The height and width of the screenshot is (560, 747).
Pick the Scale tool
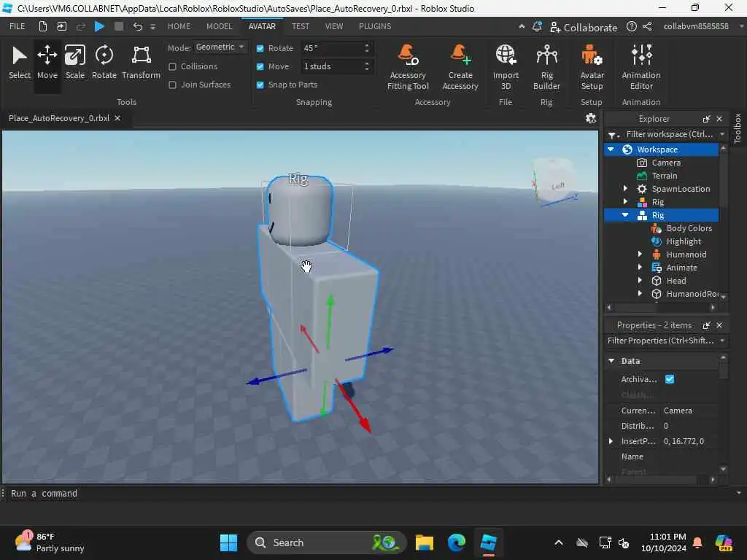coord(75,63)
